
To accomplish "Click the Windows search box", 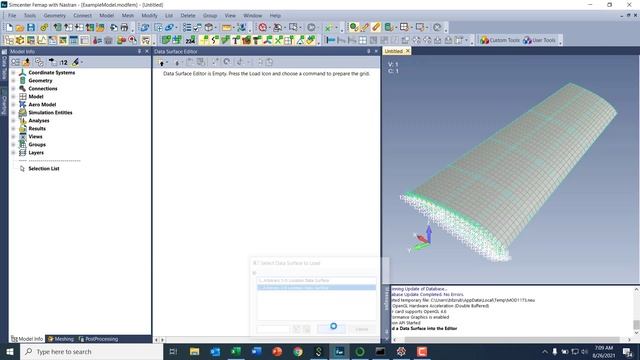I will point(91,351).
